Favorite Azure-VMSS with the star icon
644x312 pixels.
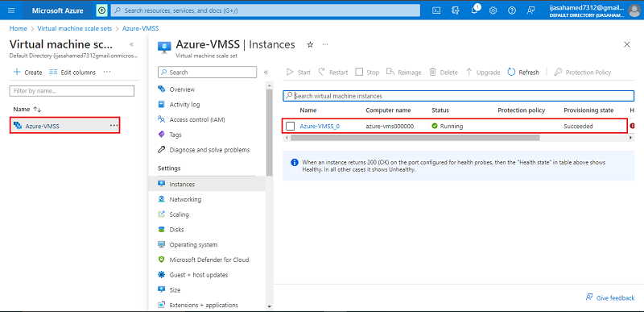pos(310,45)
